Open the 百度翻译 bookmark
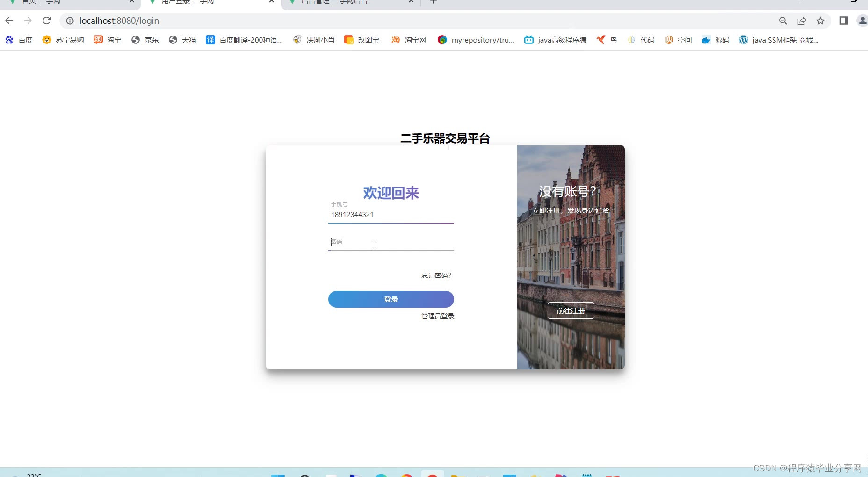 (x=244, y=40)
